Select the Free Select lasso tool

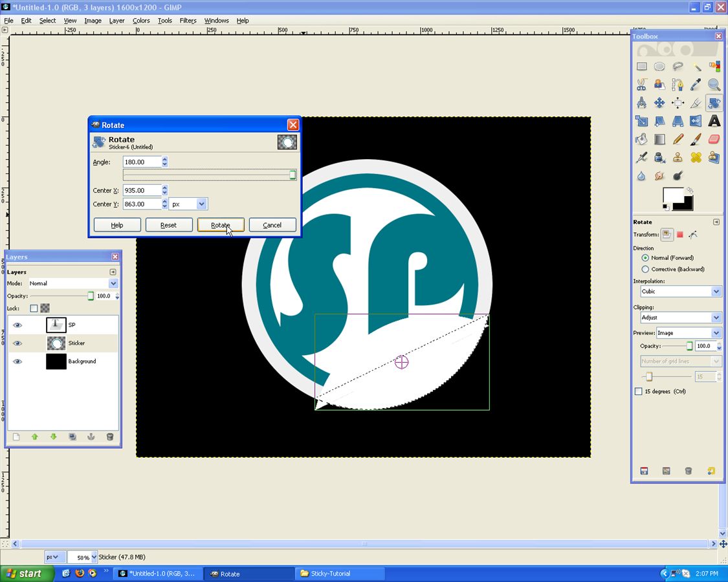pyautogui.click(x=678, y=67)
